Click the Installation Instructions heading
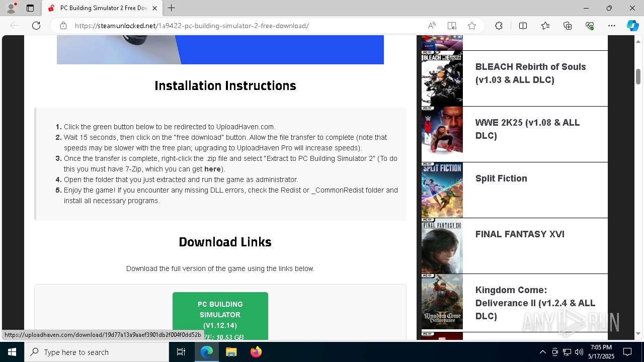 225,85
